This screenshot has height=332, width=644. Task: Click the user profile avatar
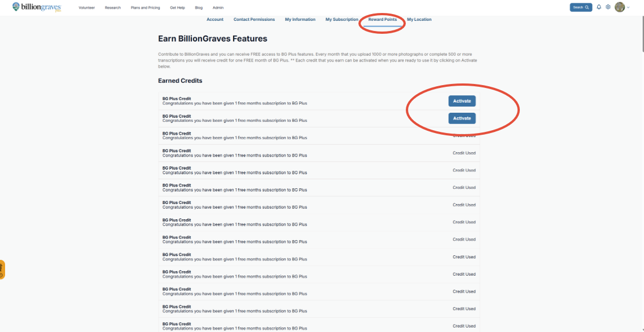click(620, 7)
